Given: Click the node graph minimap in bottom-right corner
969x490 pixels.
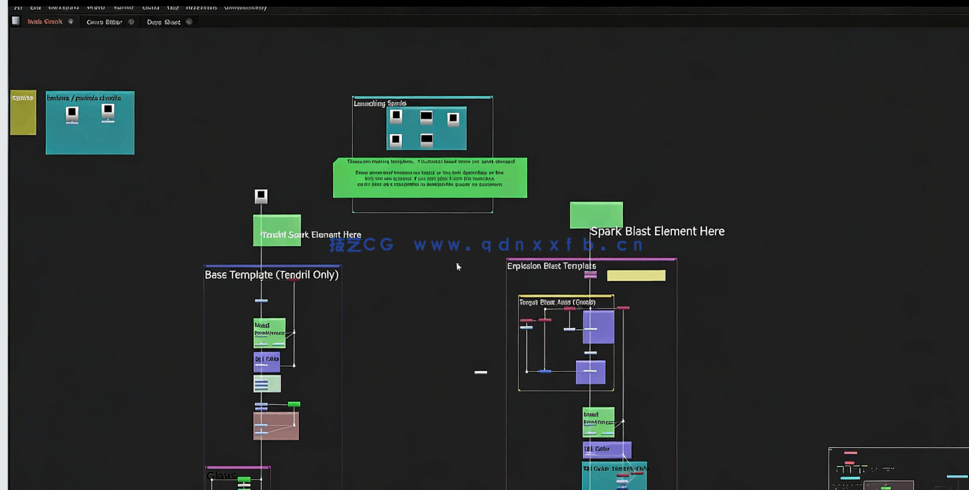Looking at the screenshot, I should point(897,469).
